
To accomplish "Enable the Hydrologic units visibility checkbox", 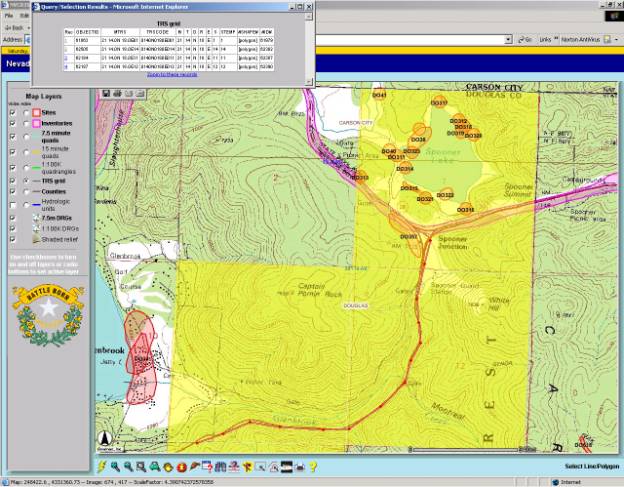I will 12,205.
